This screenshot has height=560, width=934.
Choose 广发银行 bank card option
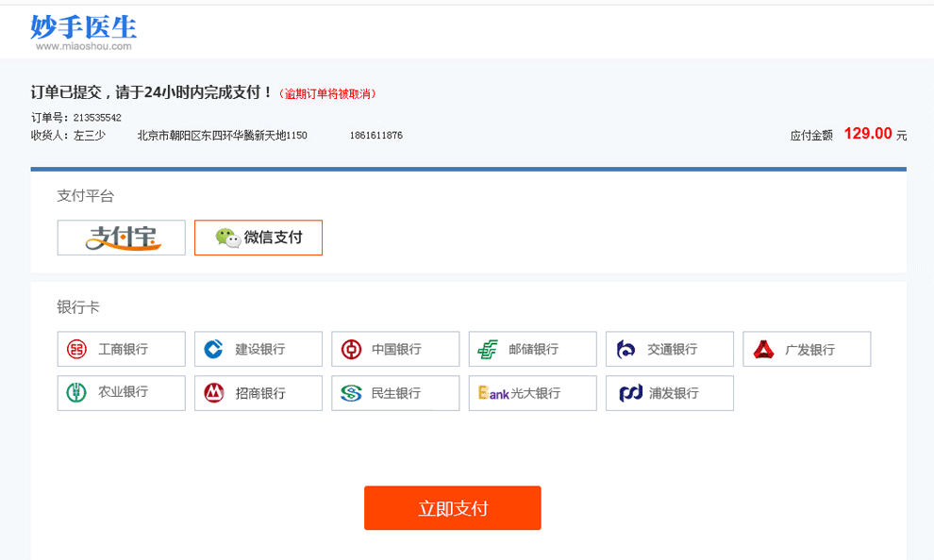pyautogui.click(x=807, y=349)
